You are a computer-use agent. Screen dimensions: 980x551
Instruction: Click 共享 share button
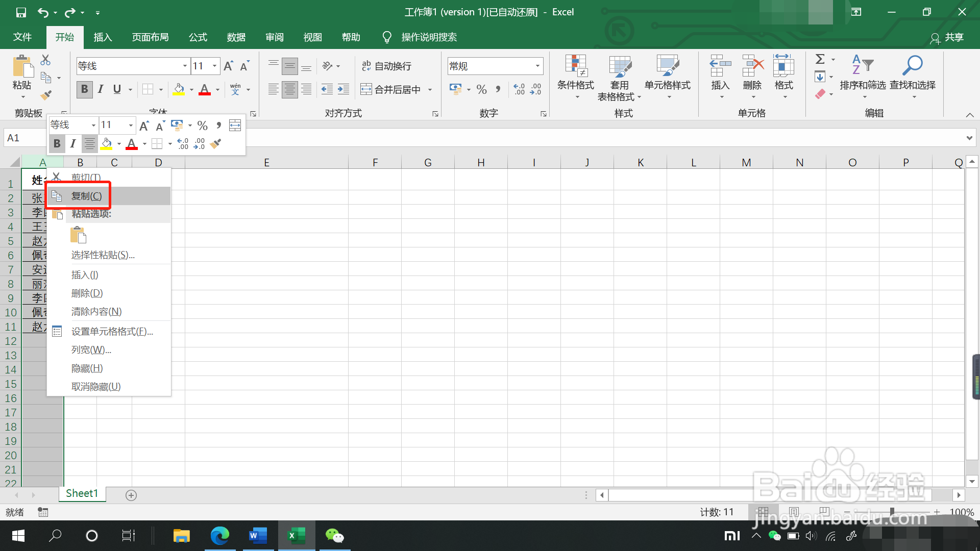(947, 37)
